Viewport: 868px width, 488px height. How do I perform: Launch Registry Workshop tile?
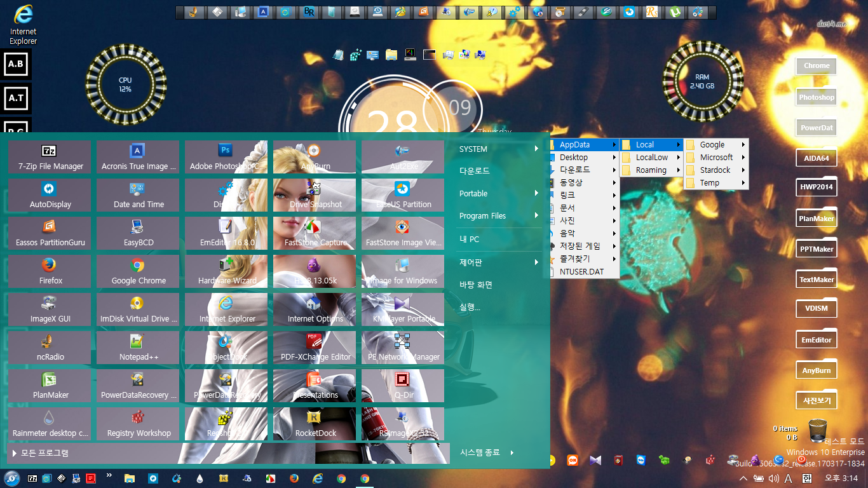(x=139, y=424)
